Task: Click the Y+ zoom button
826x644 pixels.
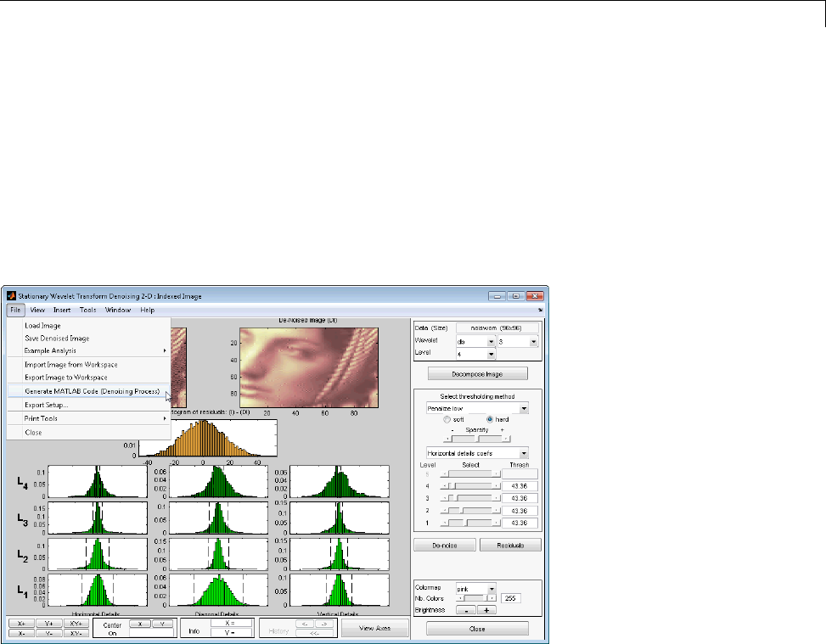Action: point(49,624)
